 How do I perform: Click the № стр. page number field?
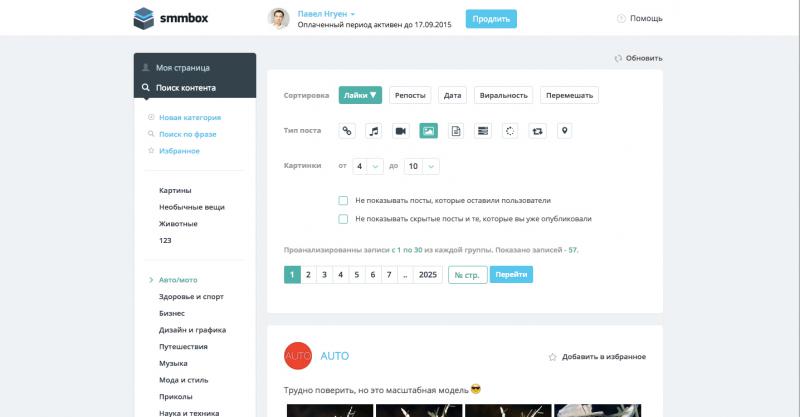coord(467,275)
